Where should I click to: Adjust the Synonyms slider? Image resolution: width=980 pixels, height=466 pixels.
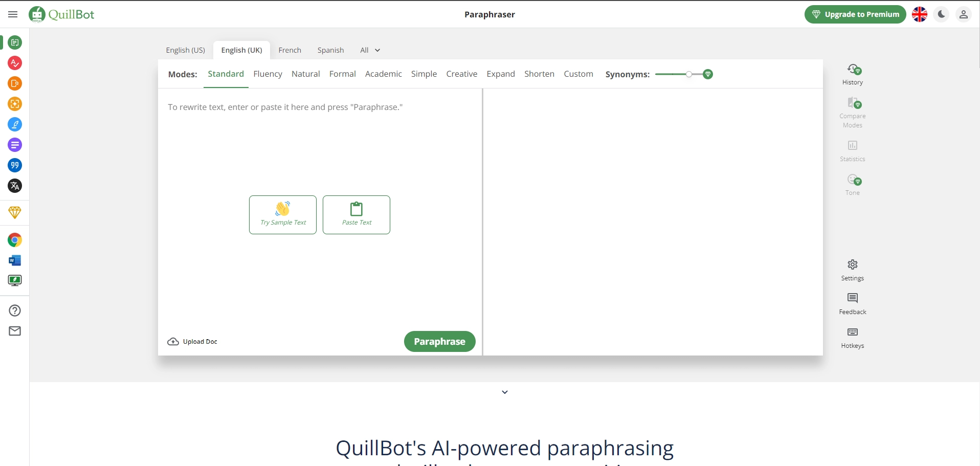point(689,74)
